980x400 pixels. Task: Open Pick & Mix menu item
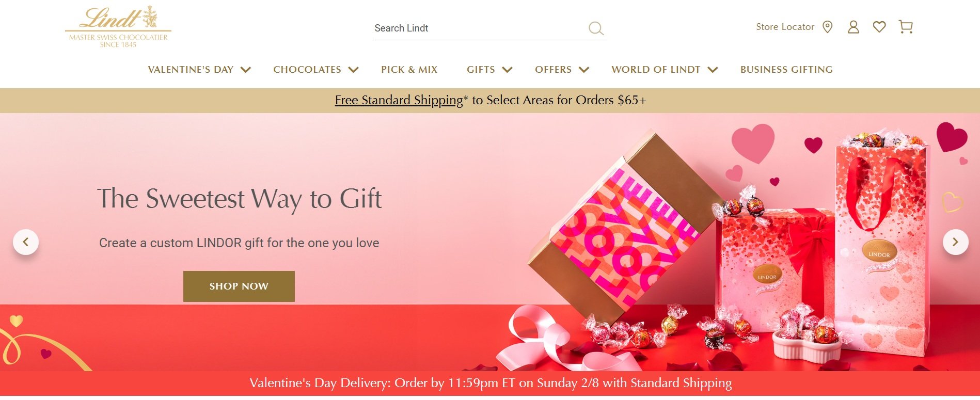(x=409, y=70)
